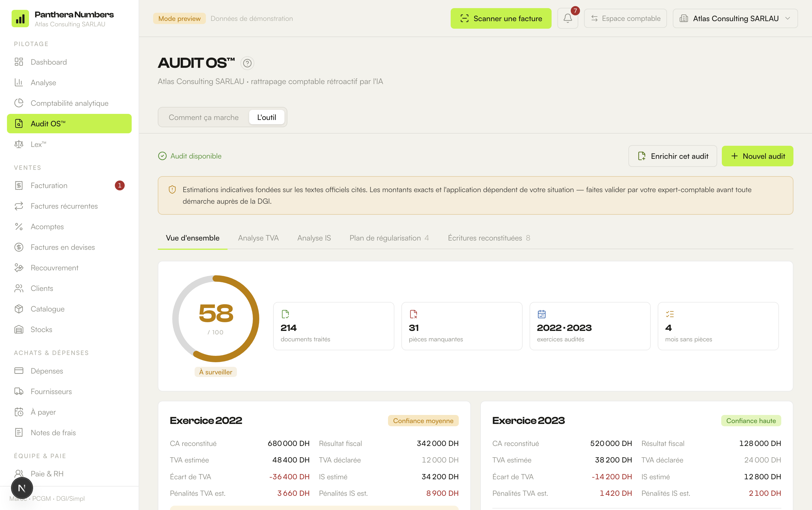The width and height of the screenshot is (812, 510).
Task: Click the -14 200 DH Écart de TVA value
Action: 612,477
